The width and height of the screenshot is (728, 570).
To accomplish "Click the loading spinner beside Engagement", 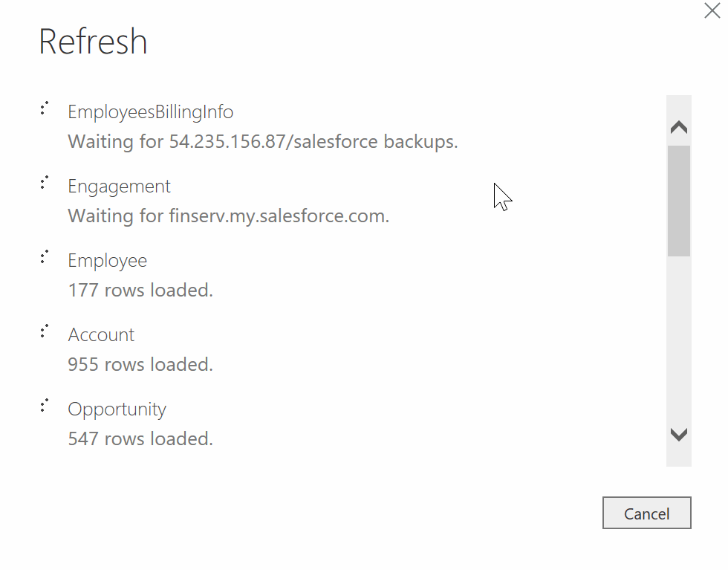I will coord(44,184).
